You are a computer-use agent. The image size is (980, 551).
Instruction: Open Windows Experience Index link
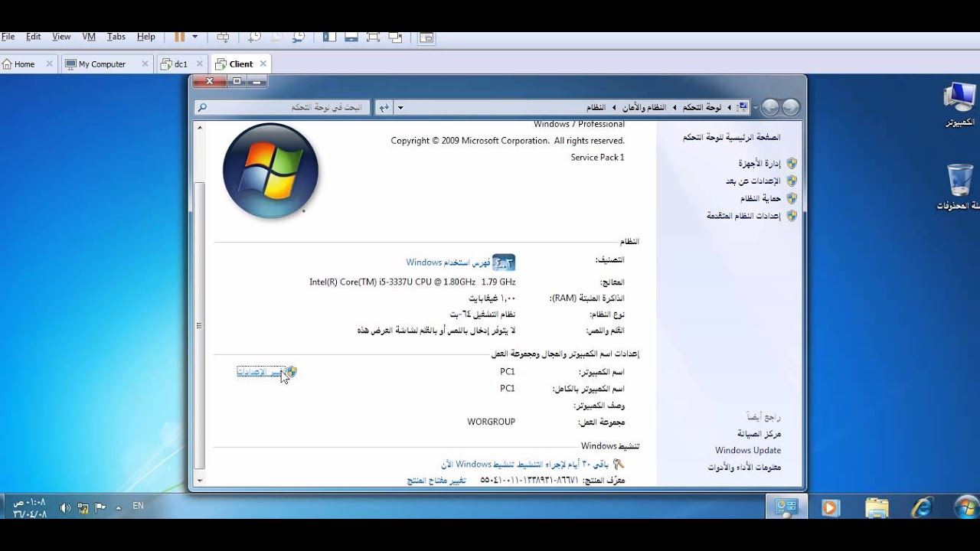448,262
